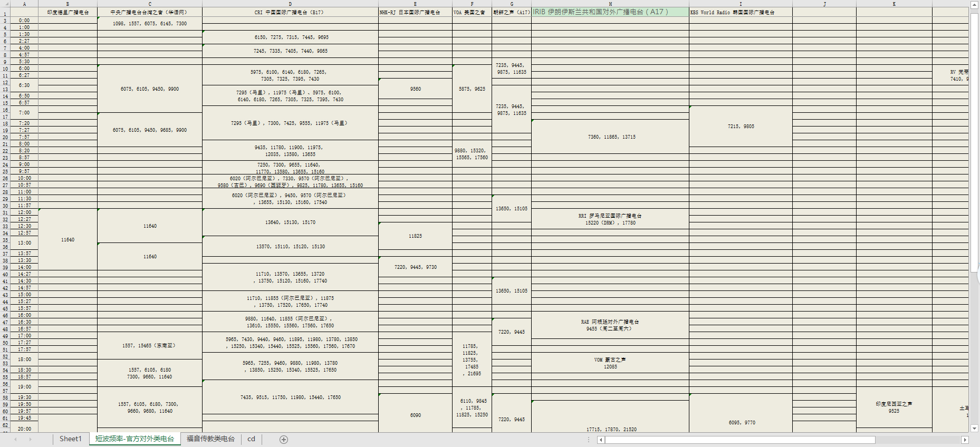The height and width of the screenshot is (447, 980).
Task: Select the RRI 罗马尼亚国际广播电台 cell
Action: (610, 219)
